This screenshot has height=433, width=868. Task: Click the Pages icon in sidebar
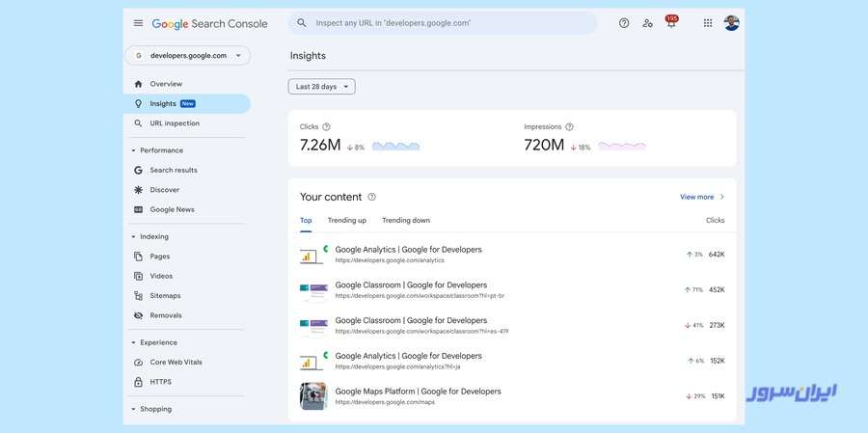coord(138,257)
